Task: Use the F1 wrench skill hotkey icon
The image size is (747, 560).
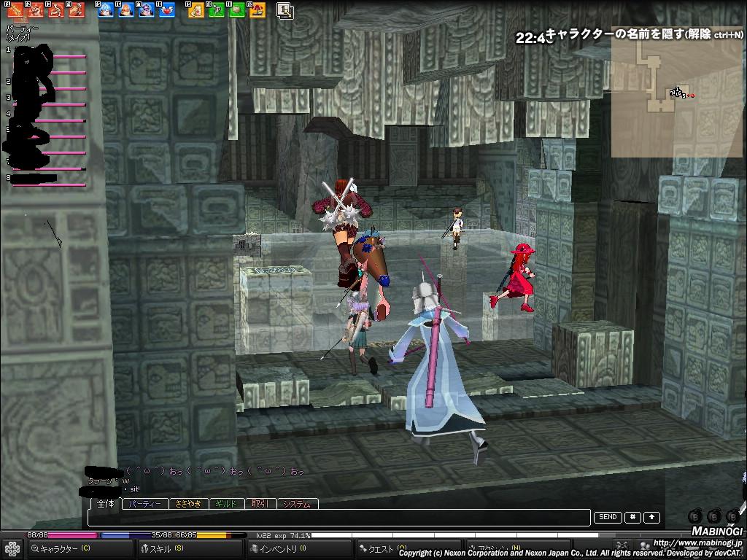Action: 15,9
